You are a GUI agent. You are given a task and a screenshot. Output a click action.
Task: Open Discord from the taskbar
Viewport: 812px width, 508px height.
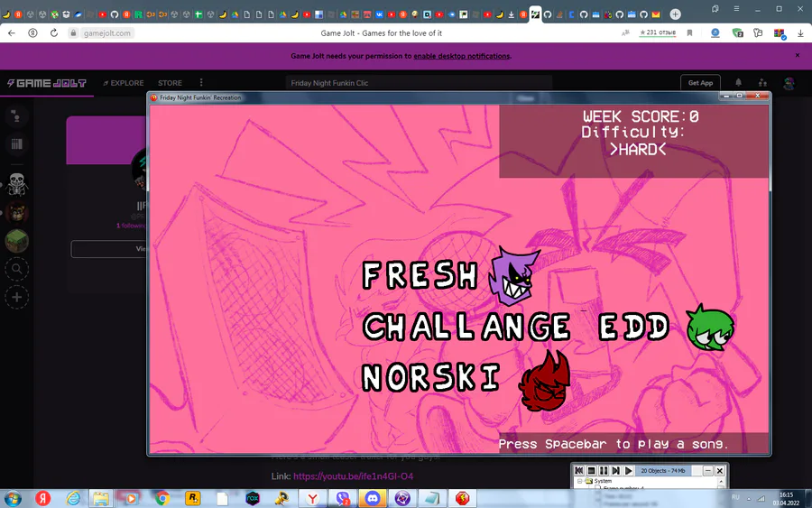pos(373,498)
